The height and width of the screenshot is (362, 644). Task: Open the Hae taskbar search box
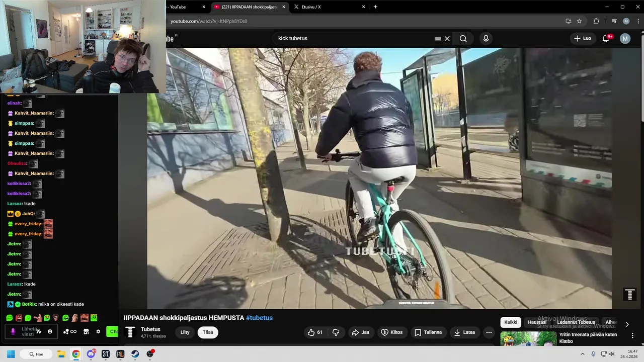click(36, 354)
